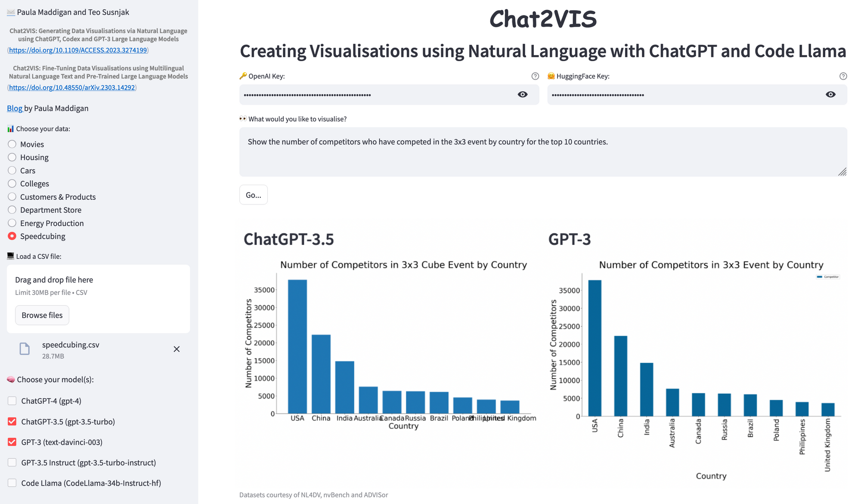Image resolution: width=861 pixels, height=504 pixels.
Task: Reveal the HuggingFace key with eye icon
Action: 830,95
